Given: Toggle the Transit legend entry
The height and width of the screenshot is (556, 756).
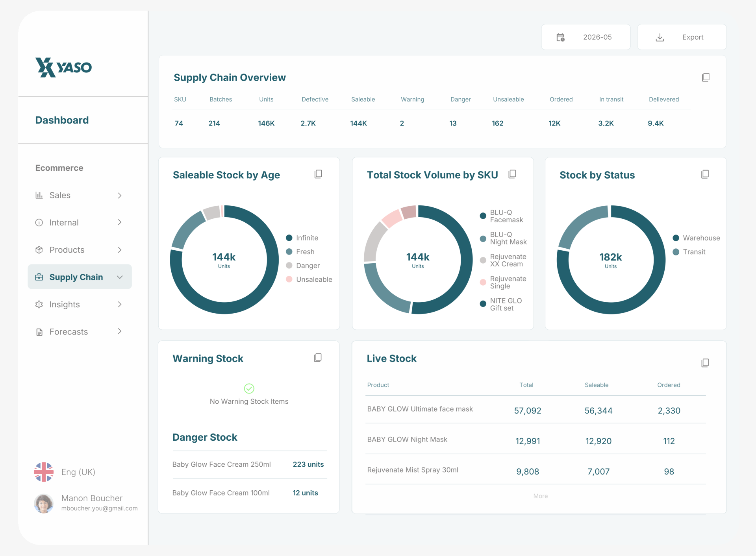Looking at the screenshot, I should click(689, 251).
